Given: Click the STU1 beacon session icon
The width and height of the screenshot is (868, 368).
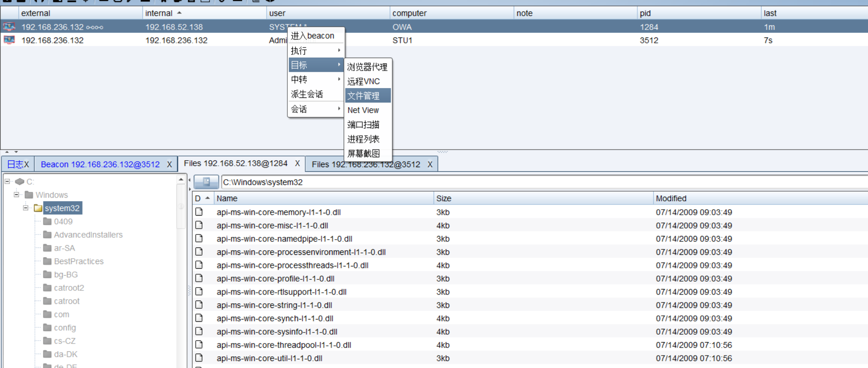Looking at the screenshot, I should point(9,40).
